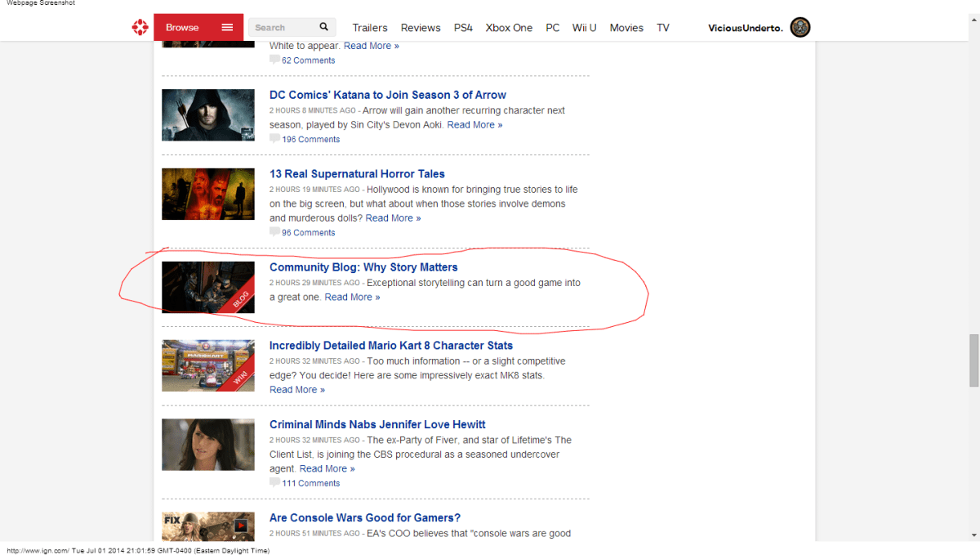Click comment bubble icon beside 111 Comments
The image size is (980, 555).
pyautogui.click(x=274, y=482)
